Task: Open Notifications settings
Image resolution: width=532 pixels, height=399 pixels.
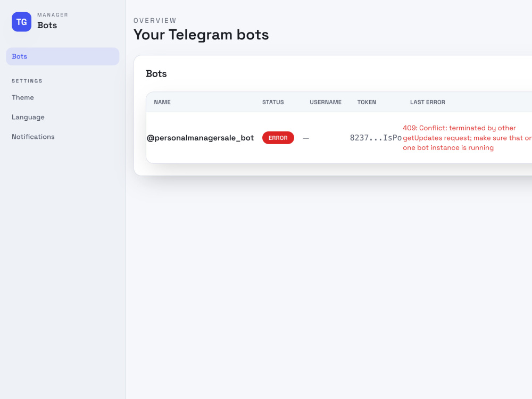Action: 33,137
